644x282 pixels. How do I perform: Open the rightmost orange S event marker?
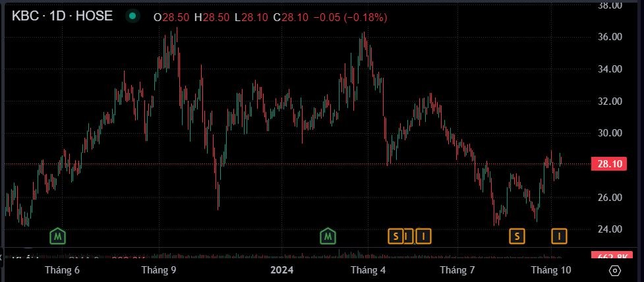click(517, 235)
